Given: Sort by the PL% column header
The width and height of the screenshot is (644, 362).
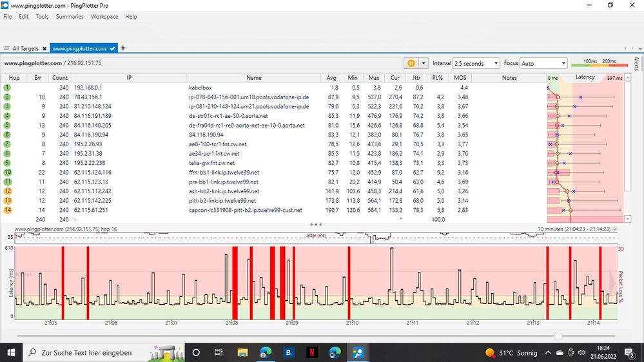Looking at the screenshot, I should tap(438, 77).
